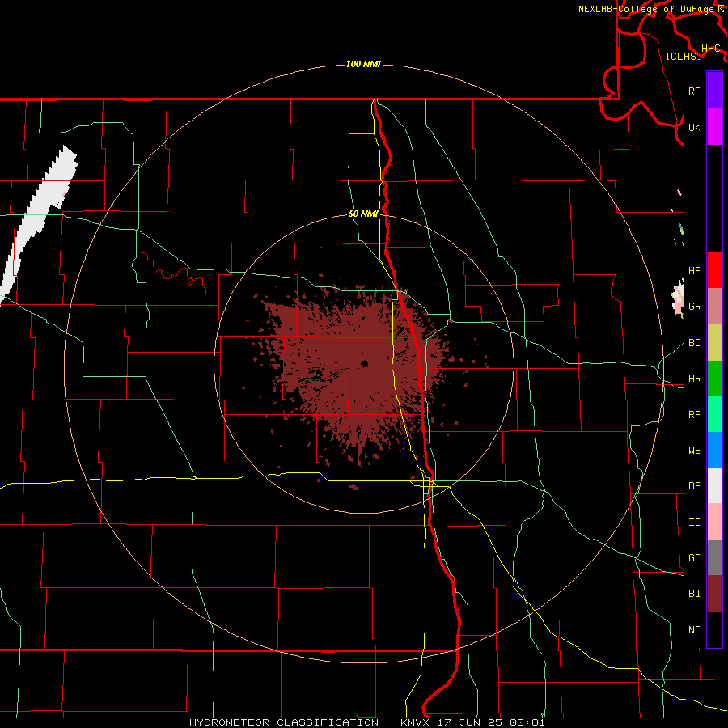
Task: Click the HR legend label text
Action: point(695,378)
